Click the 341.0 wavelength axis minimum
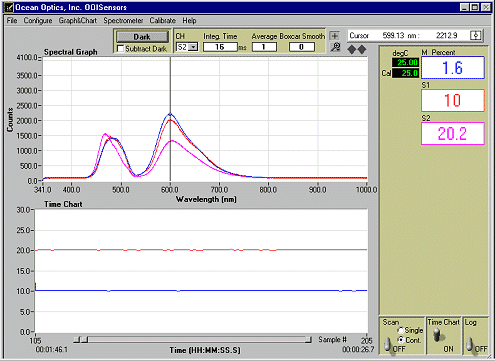The width and height of the screenshot is (495, 361). [43, 190]
